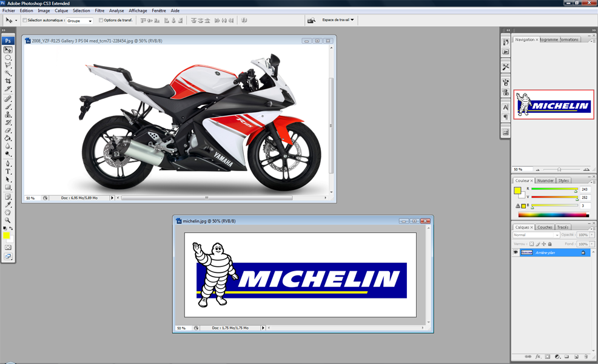Toggle visibility of Arrière-plan layer
Viewport: 598px width, 364px height.
[x=516, y=252]
